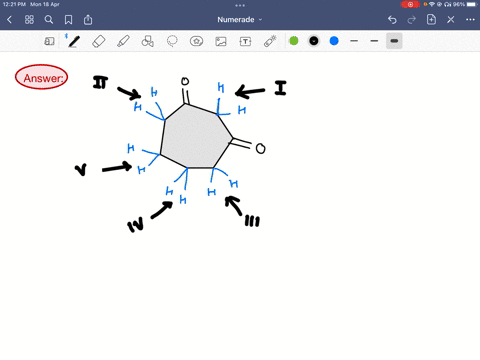The height and width of the screenshot is (360, 480).
Task: Open the share and export menu
Action: 88,20
